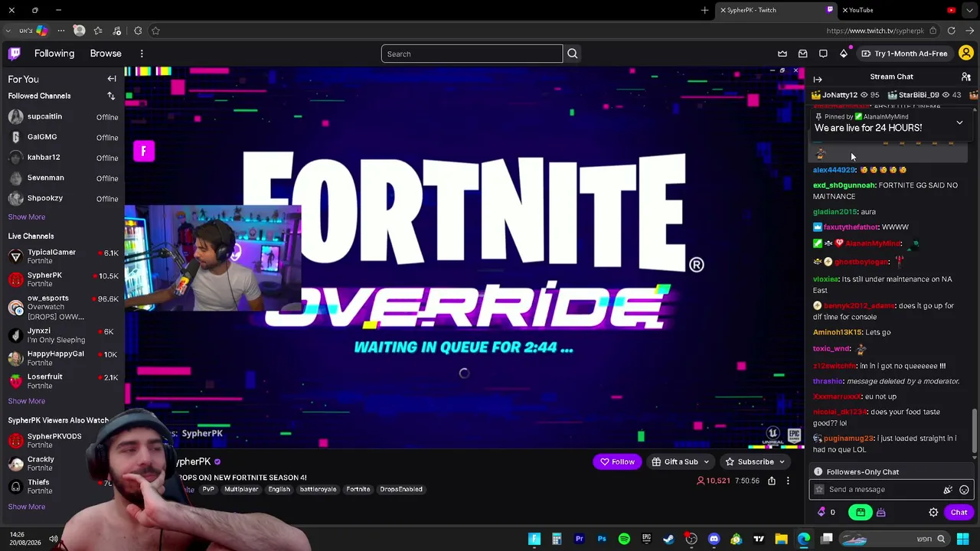This screenshot has width=980, height=551.
Task: Show more live channels
Action: coord(26,401)
